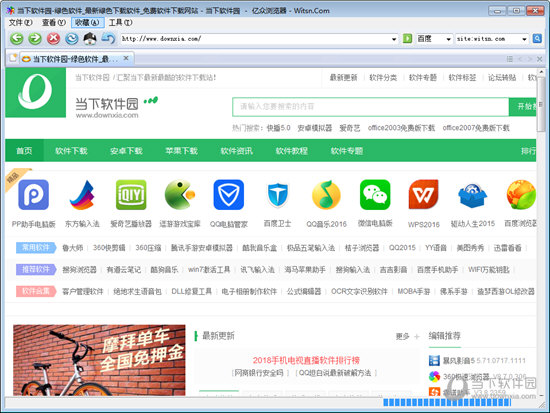Click the 最新更新 top link
This screenshot has width=550, height=413.
point(343,78)
